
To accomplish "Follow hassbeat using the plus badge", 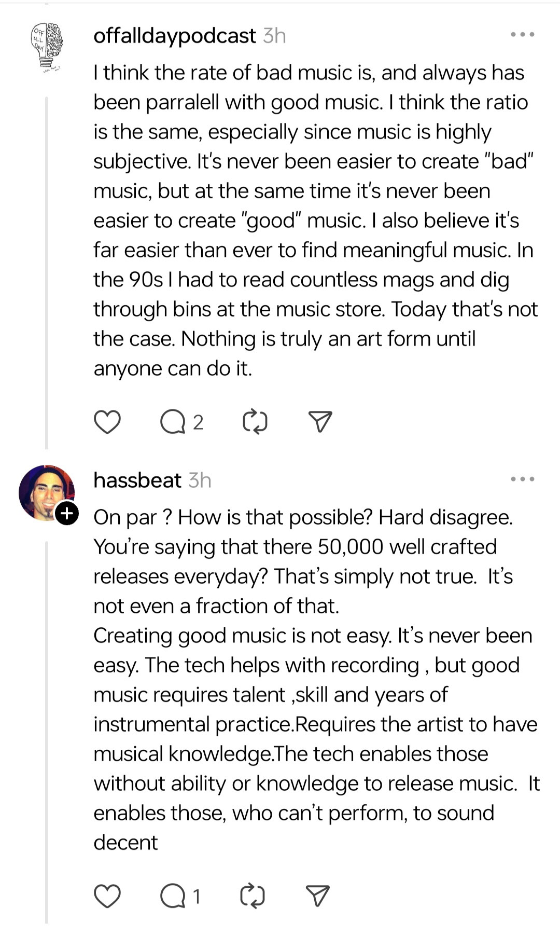I will (x=67, y=513).
